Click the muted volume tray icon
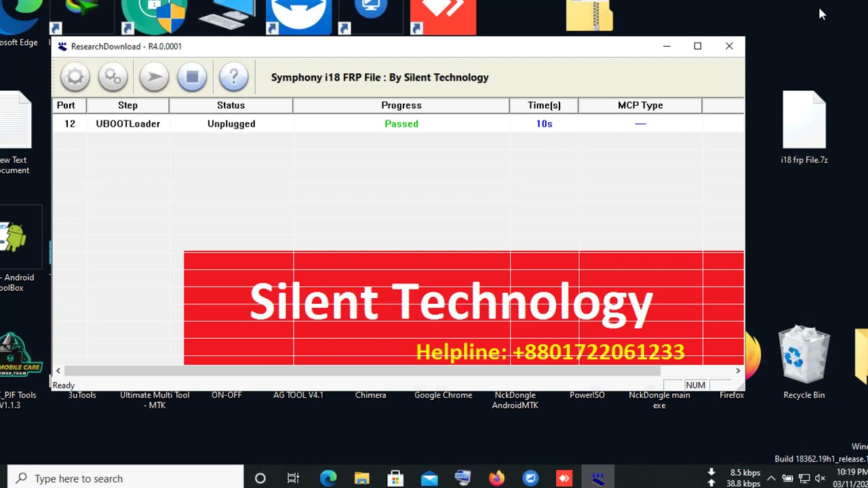This screenshot has width=868, height=488. pos(821,479)
